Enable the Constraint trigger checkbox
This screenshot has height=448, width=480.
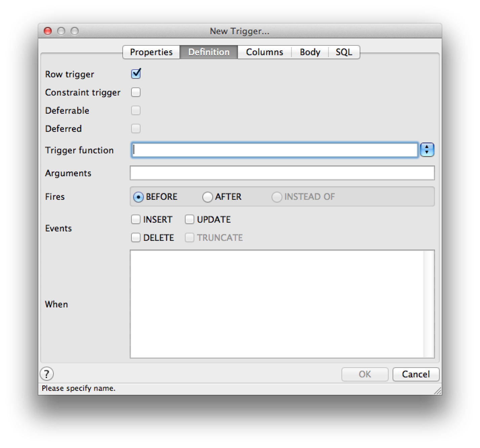click(x=136, y=92)
